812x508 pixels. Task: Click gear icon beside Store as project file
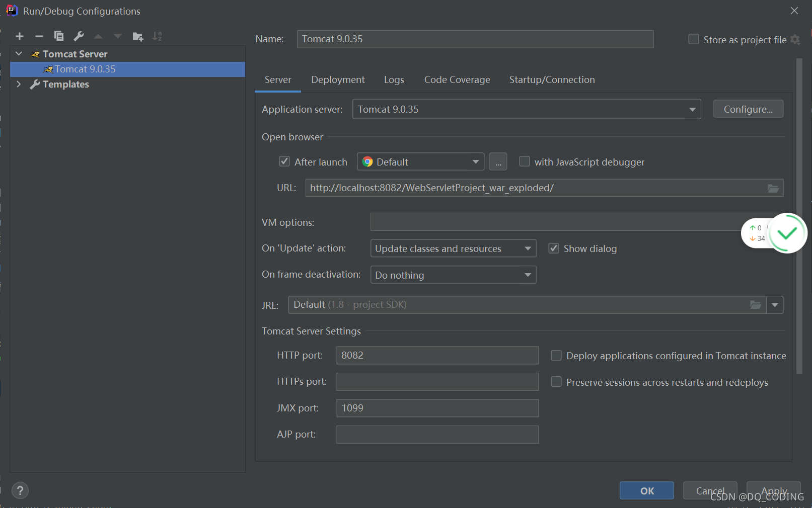[x=795, y=40]
